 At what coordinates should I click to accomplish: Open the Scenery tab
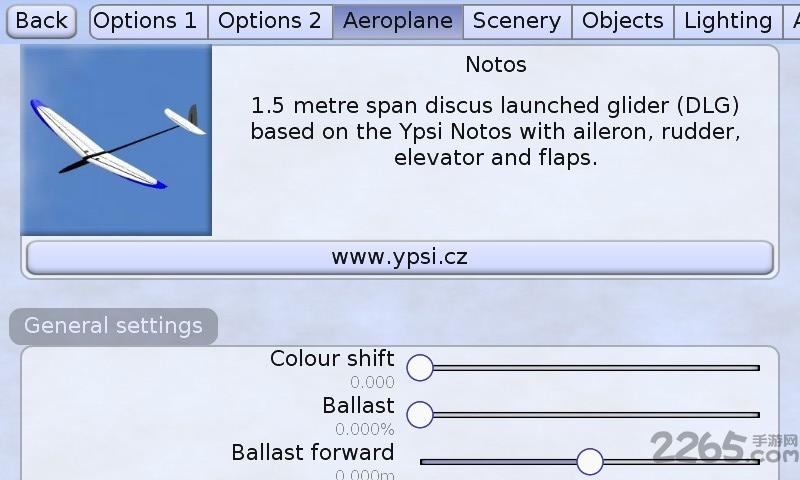pyautogui.click(x=517, y=21)
